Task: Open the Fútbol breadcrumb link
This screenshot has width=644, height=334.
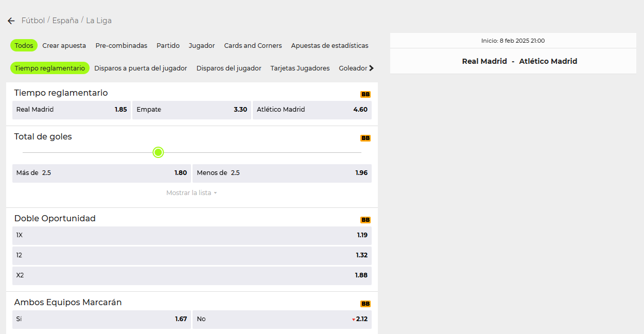Action: tap(33, 21)
